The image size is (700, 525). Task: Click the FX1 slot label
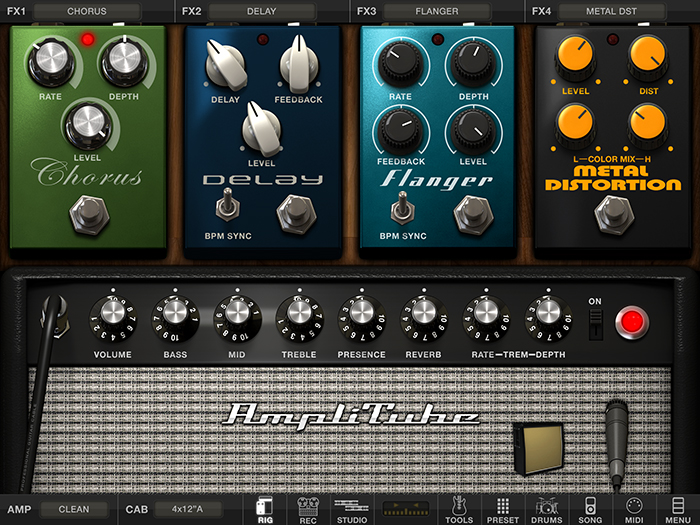(x=16, y=11)
